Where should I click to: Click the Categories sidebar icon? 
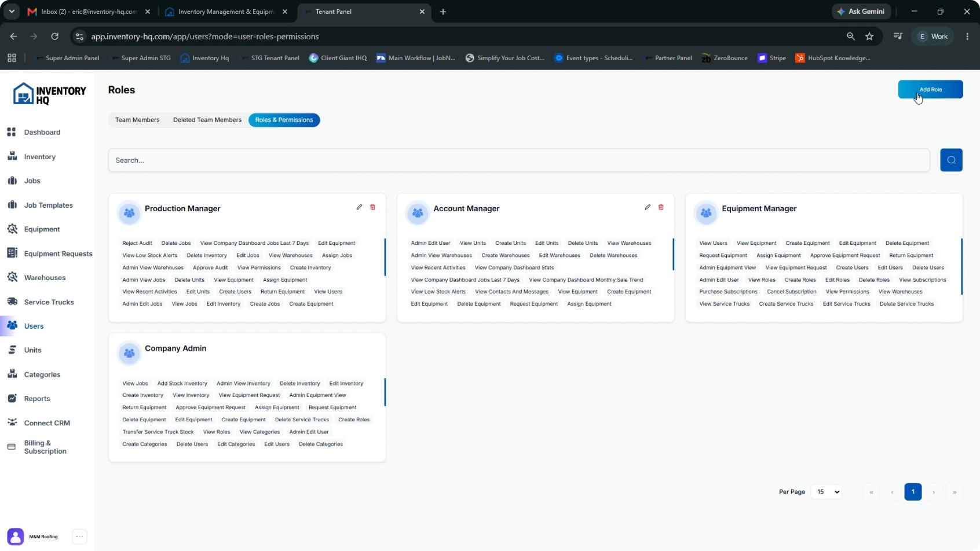click(x=12, y=374)
